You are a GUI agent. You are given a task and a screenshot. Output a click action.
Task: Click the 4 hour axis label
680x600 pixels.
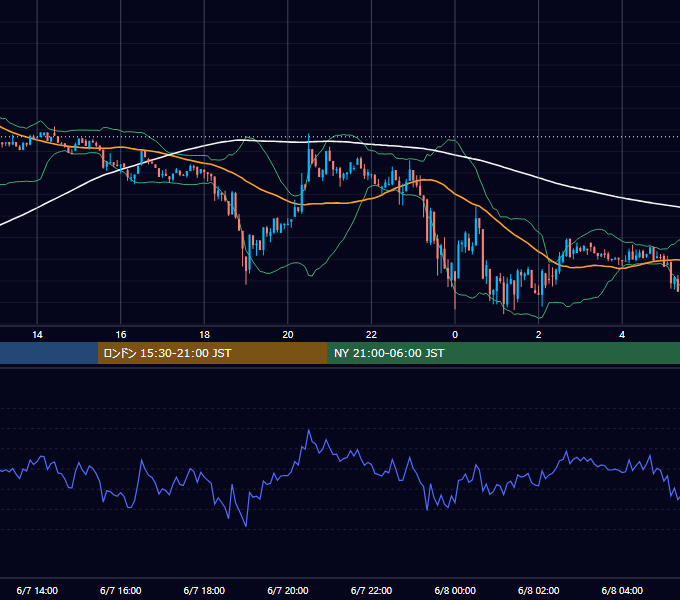pyautogui.click(x=622, y=335)
